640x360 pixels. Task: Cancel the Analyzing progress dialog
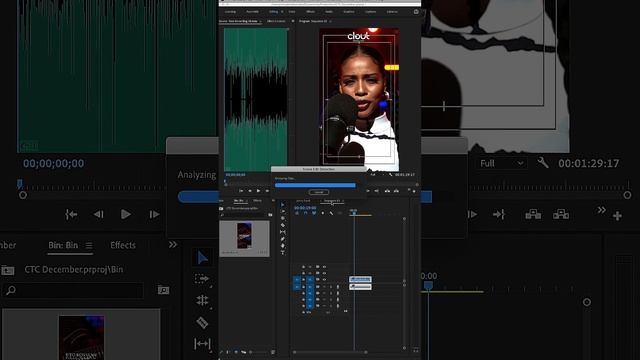[319, 192]
